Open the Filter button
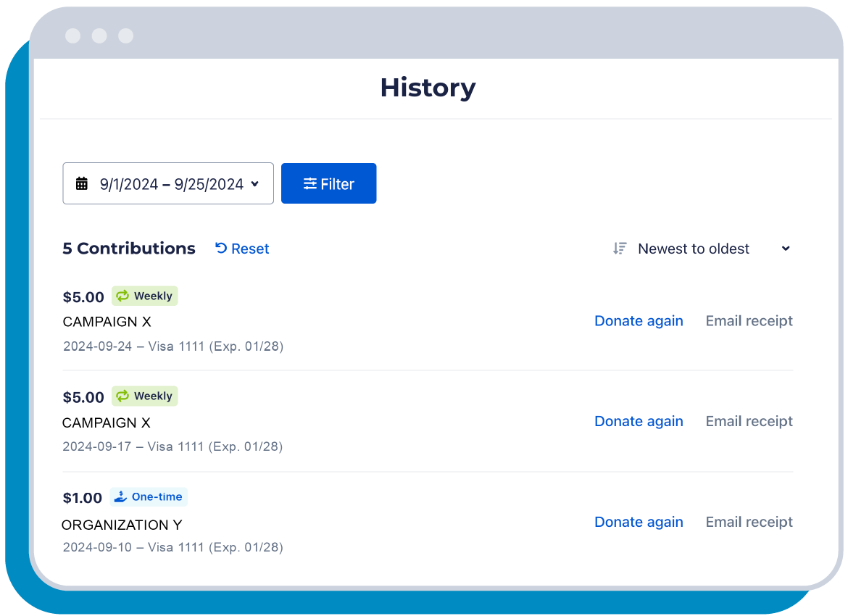Screen dimensions: 848x616 pos(329,183)
